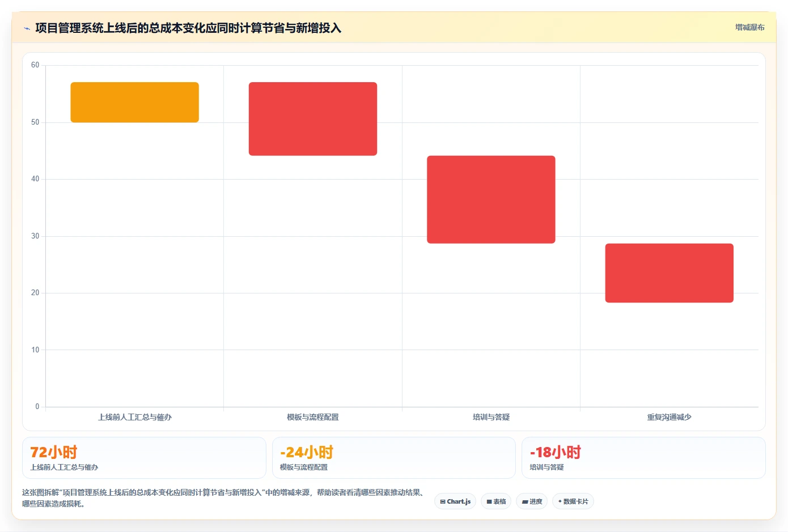Click y-axis value 60
Viewport: 788px width, 532px height.
click(35, 65)
